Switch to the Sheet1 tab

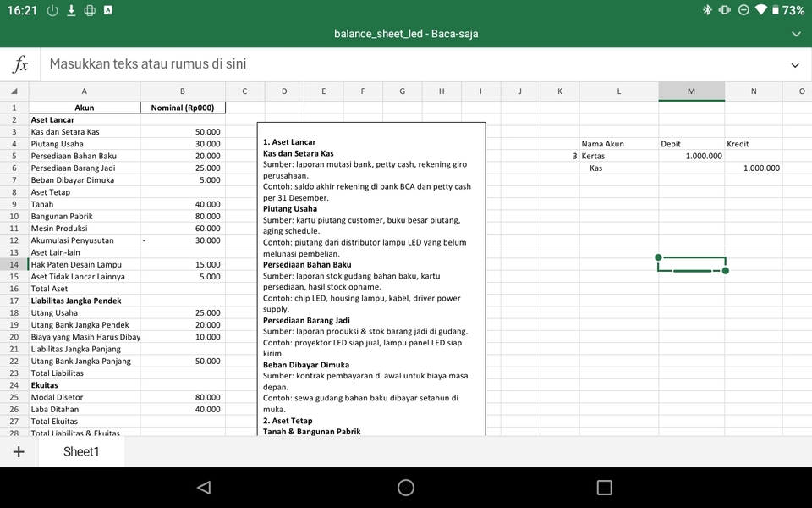click(x=81, y=451)
